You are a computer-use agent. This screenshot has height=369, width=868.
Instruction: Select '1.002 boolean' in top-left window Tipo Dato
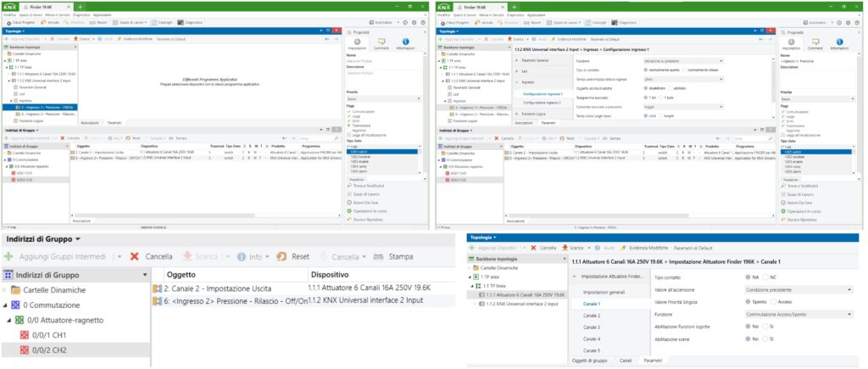(x=359, y=157)
